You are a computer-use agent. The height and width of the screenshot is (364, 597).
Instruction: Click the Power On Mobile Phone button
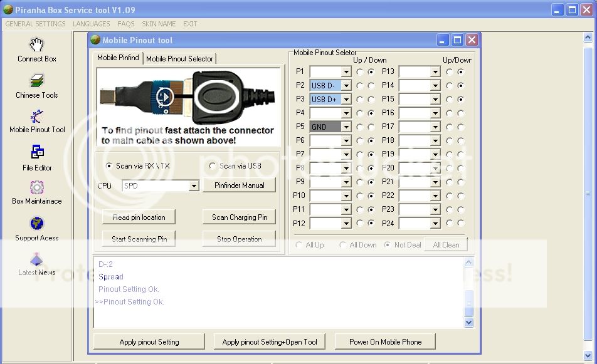click(x=385, y=341)
